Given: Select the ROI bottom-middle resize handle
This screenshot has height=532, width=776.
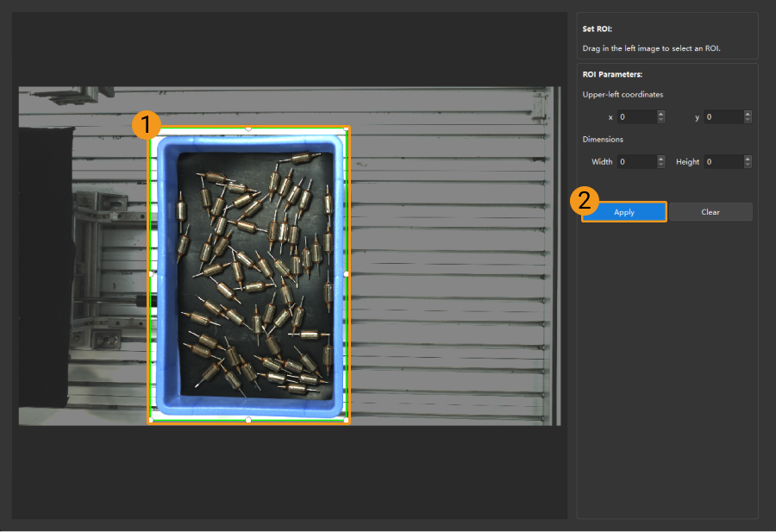Looking at the screenshot, I should (248, 420).
